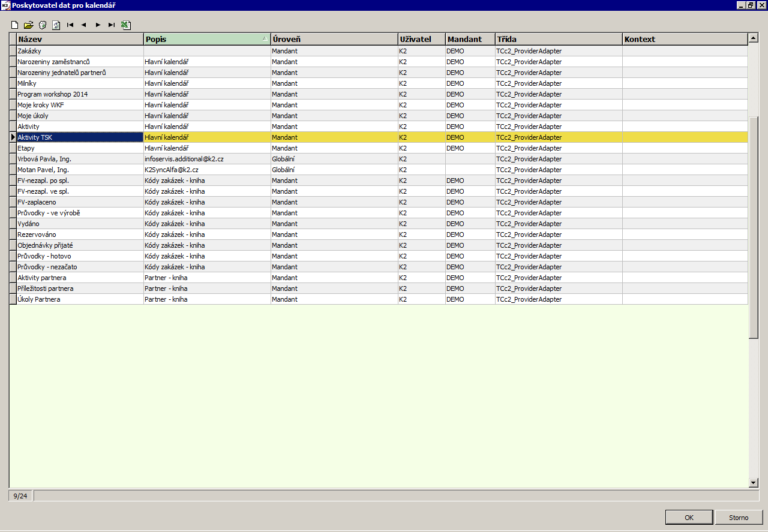This screenshot has width=768, height=532.
Task: Click the row indicator arrow beside Aktivity TSK
Action: (13, 137)
